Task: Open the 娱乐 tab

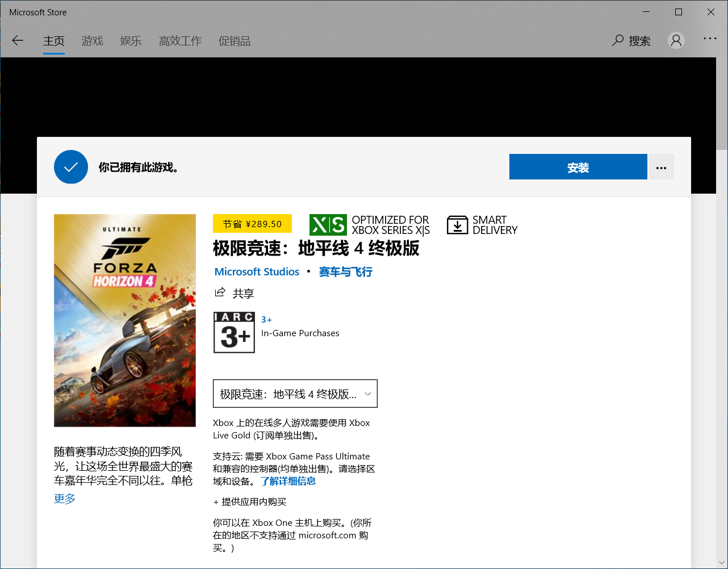Action: [131, 41]
